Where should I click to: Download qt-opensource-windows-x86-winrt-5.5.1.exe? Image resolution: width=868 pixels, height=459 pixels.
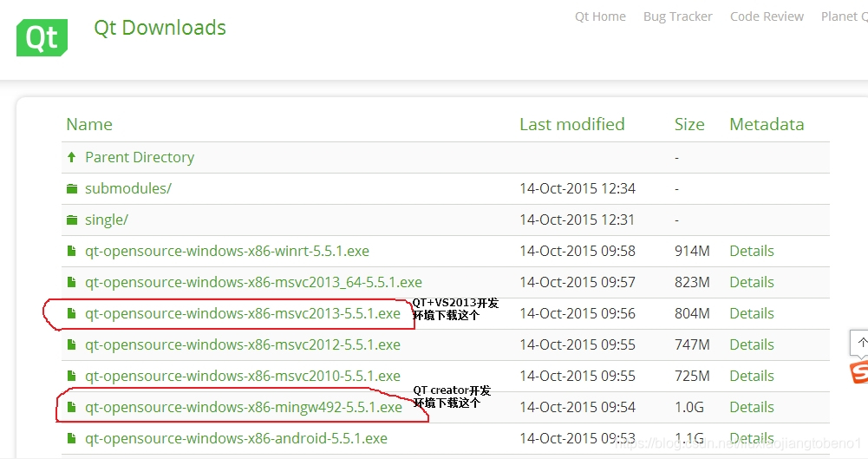click(227, 251)
